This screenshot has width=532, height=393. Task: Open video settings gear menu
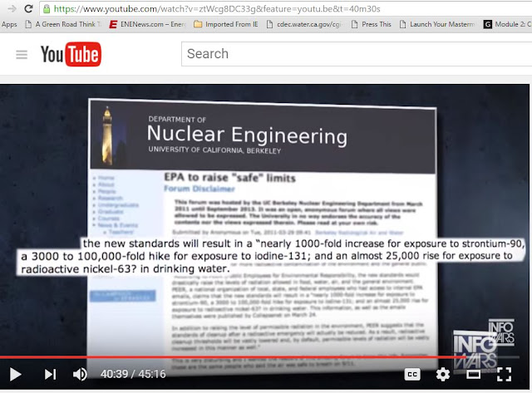pos(443,375)
